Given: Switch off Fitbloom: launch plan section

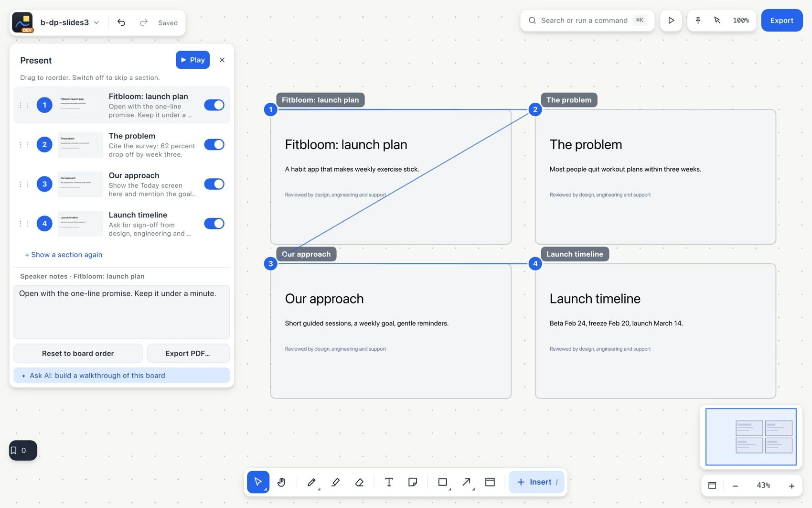Looking at the screenshot, I should pos(214,105).
